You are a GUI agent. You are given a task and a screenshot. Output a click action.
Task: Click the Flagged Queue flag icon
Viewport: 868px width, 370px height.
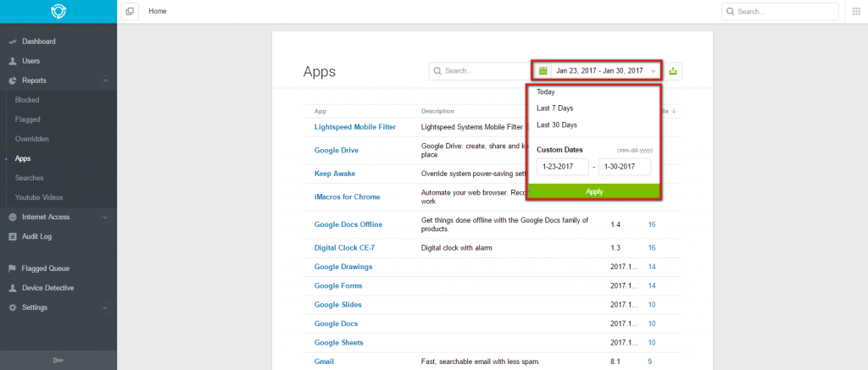coord(13,268)
